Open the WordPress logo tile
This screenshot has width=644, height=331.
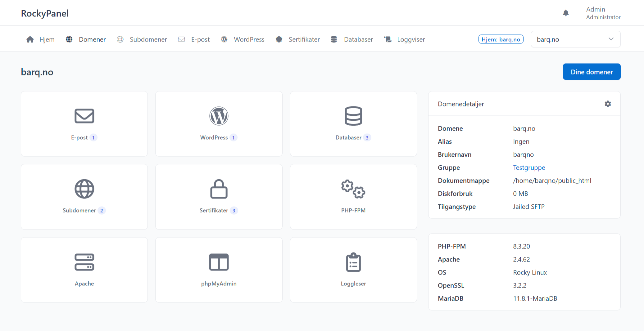click(x=219, y=124)
